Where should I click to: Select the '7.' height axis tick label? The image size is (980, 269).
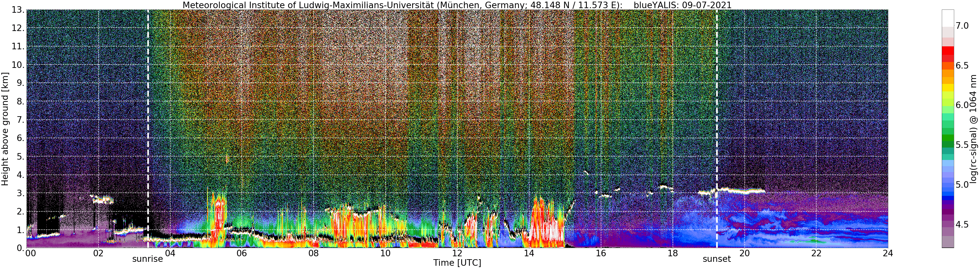point(20,120)
